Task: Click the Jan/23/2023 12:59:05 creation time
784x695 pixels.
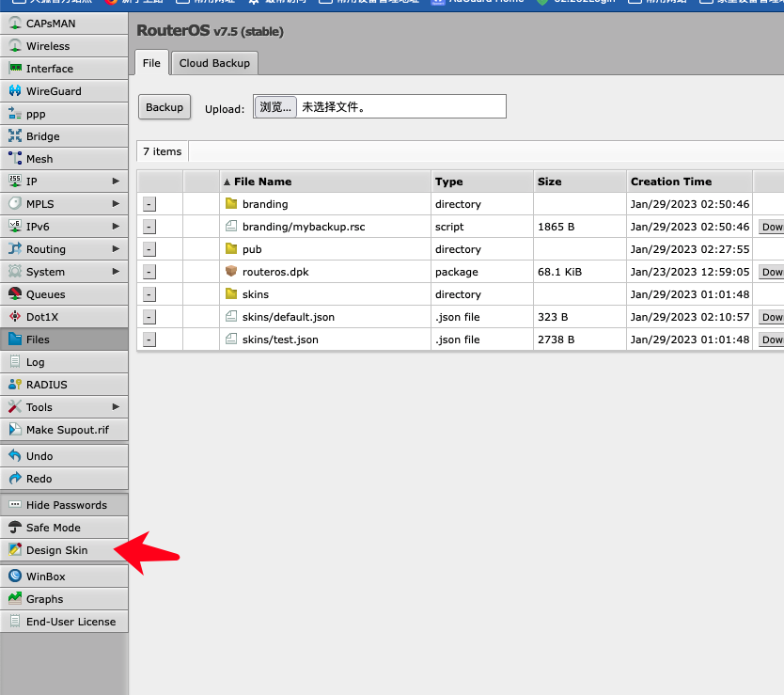Action: point(689,272)
